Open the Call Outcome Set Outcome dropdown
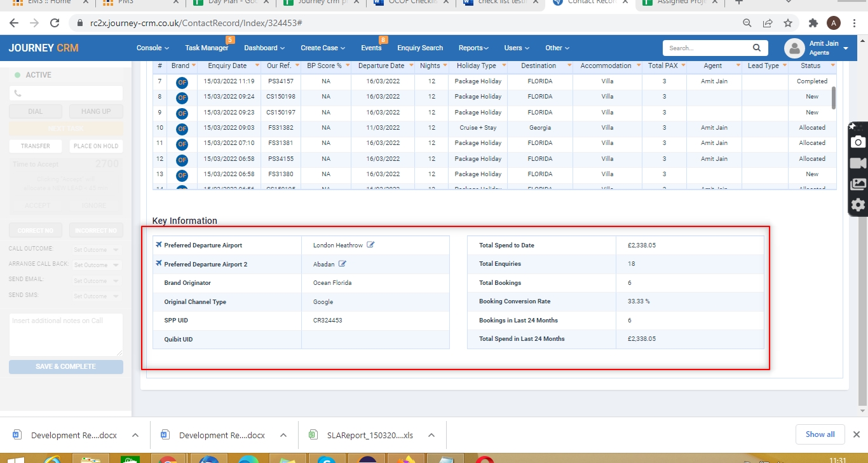The width and height of the screenshot is (868, 463). pos(97,250)
